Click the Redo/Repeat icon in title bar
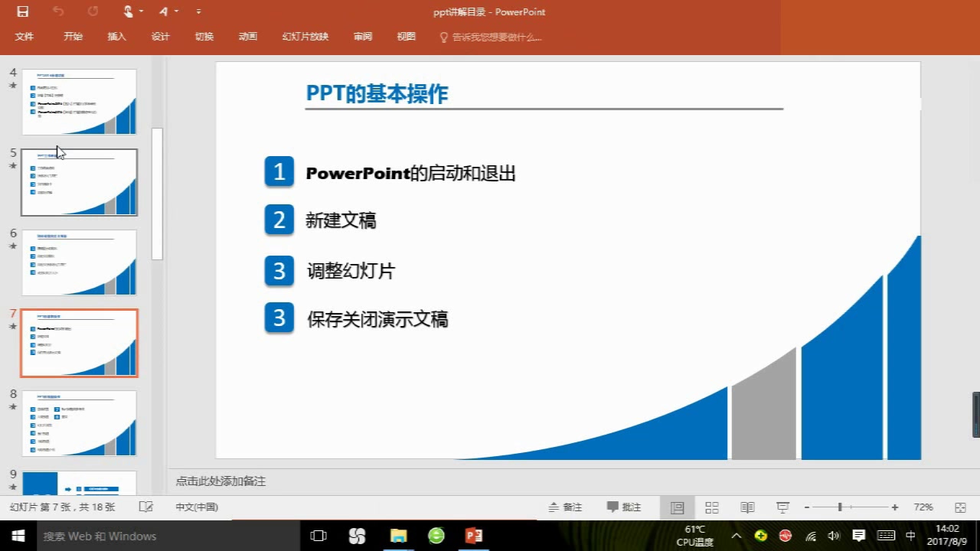This screenshot has width=980, height=551. pyautogui.click(x=93, y=11)
